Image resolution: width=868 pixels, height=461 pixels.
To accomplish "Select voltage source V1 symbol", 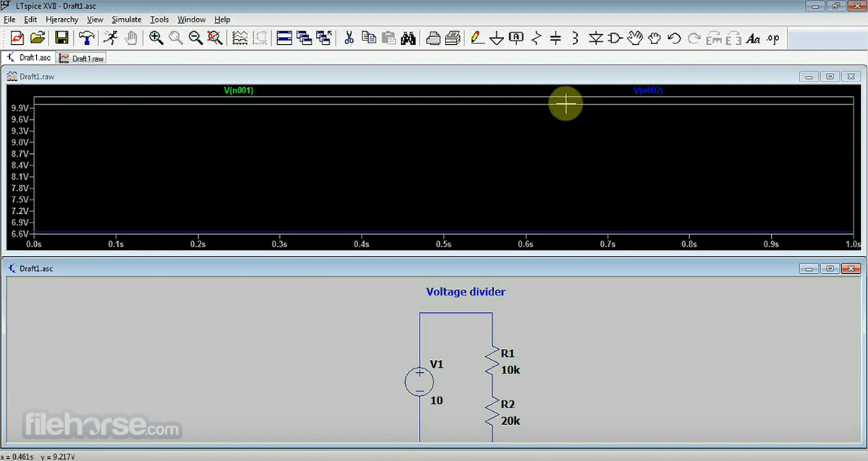I will pyautogui.click(x=420, y=382).
